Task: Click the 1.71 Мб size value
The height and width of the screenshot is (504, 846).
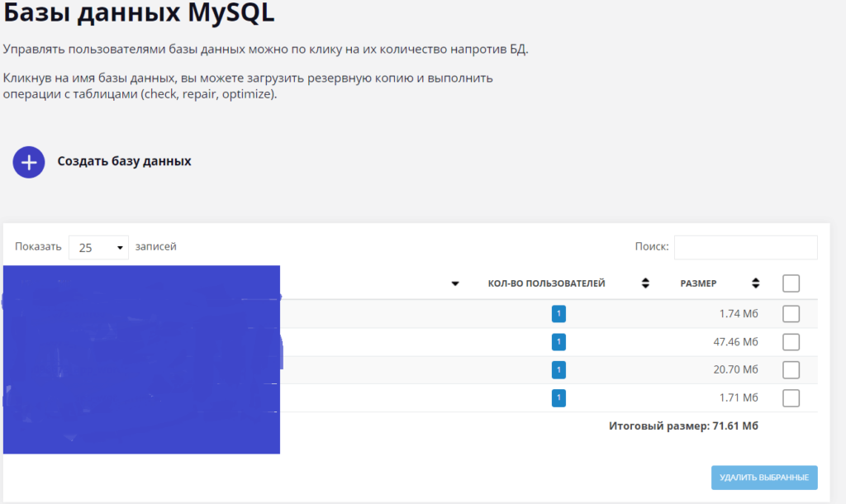Action: point(738,397)
